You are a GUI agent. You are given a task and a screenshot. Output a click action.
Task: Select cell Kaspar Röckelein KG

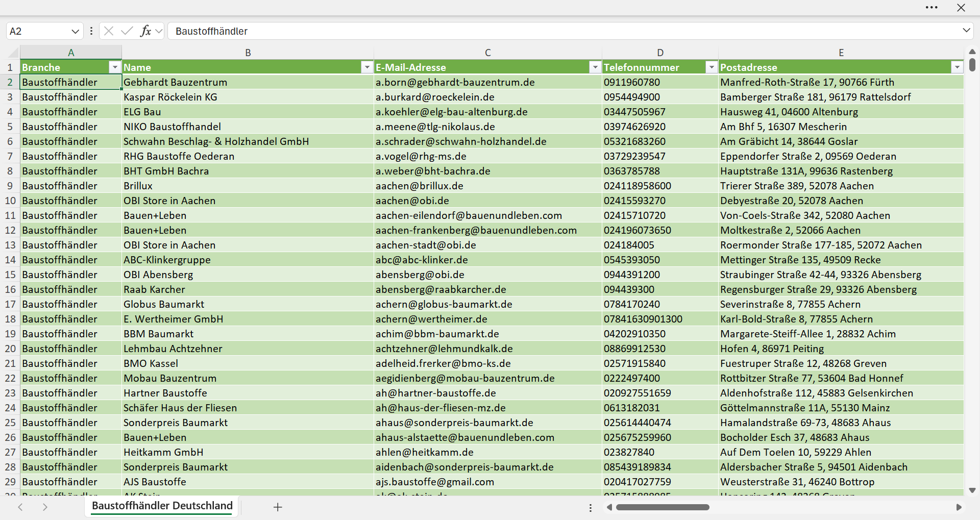point(248,97)
